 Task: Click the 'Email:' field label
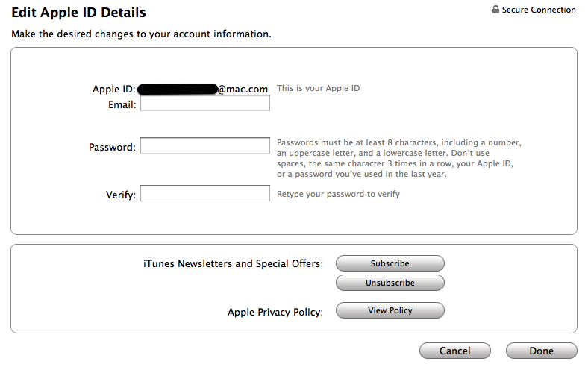click(122, 104)
